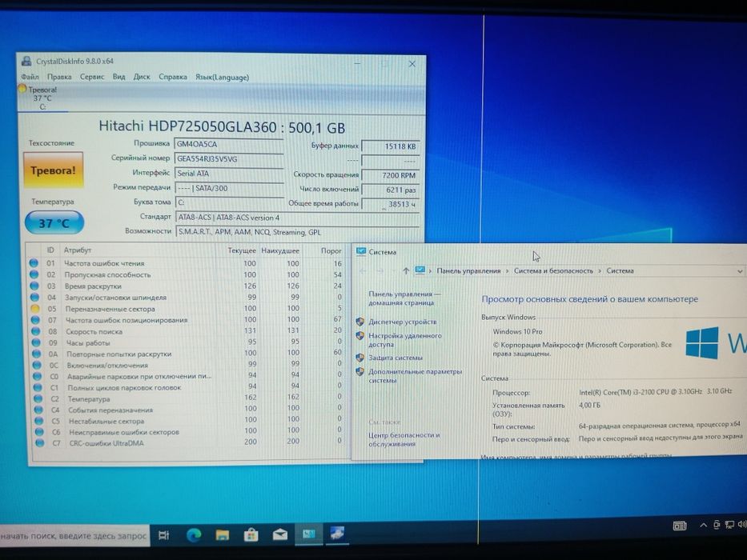Click status icon for C4 События переназначения

(39, 410)
